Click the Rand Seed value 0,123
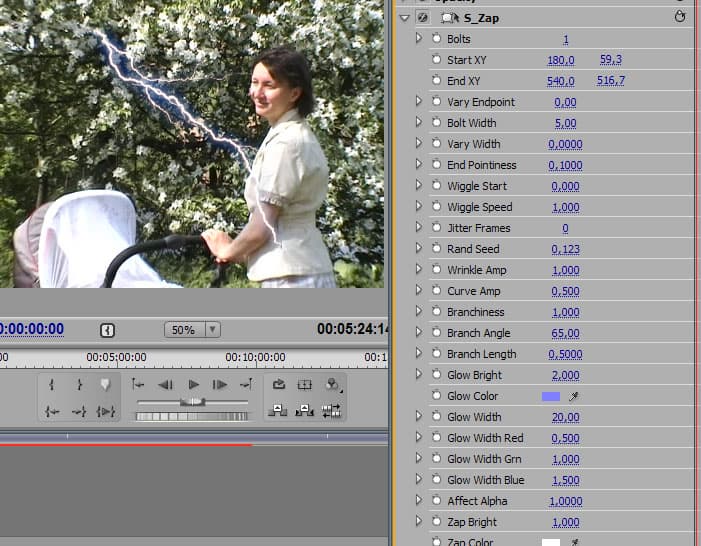This screenshot has width=701, height=546. 565,249
